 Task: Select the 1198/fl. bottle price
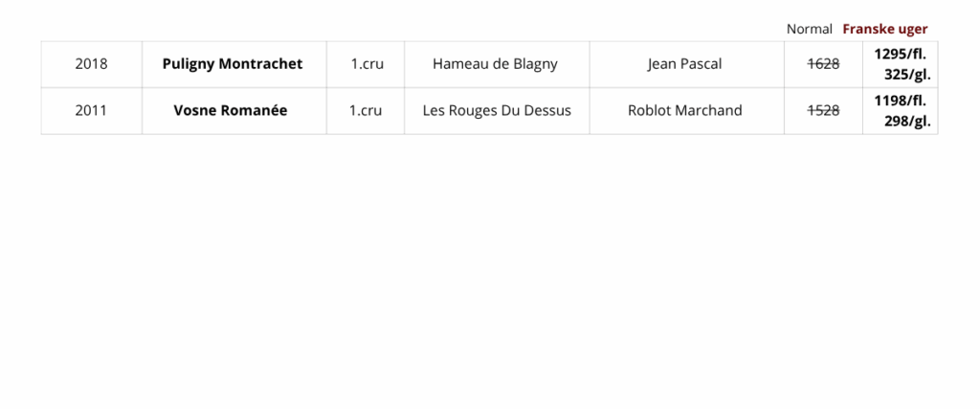pos(900,100)
